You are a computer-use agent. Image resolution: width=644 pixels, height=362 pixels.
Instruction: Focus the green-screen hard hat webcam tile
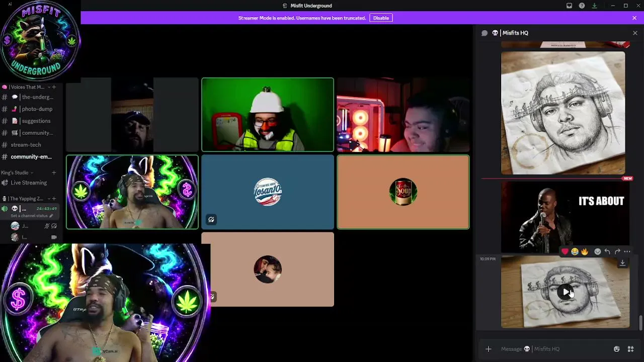268,115
